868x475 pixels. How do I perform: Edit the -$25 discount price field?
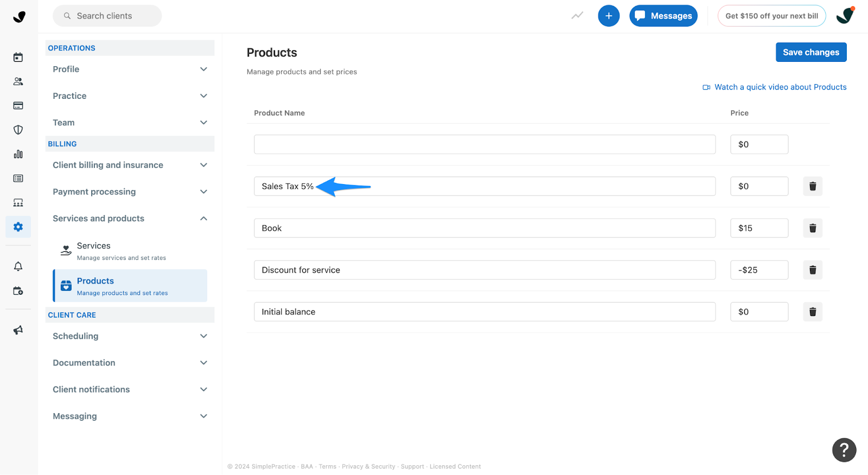point(759,270)
